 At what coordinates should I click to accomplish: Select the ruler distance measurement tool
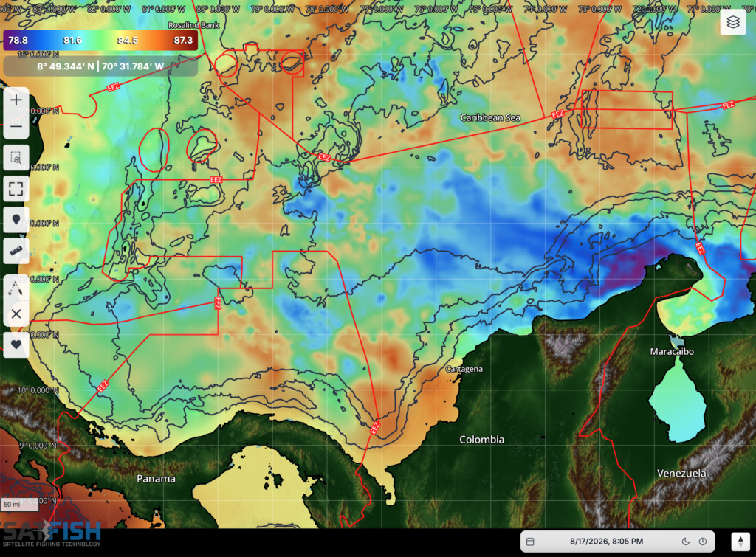(16, 251)
